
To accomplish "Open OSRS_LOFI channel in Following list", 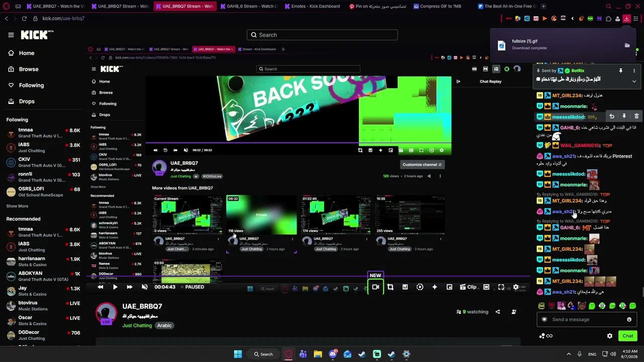I will click(x=43, y=192).
